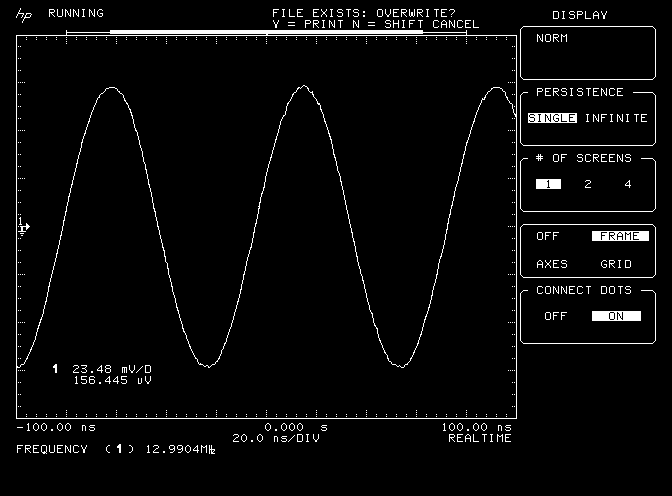This screenshot has height=496, width=672.
Task: Turn CONNECT DOTS to OFF
Action: [556, 316]
